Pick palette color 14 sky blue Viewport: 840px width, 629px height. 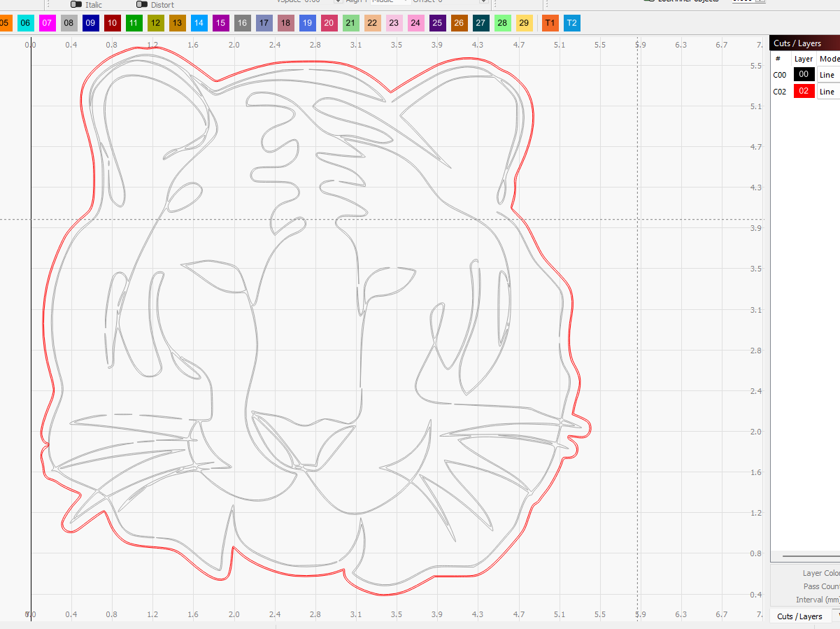click(199, 23)
